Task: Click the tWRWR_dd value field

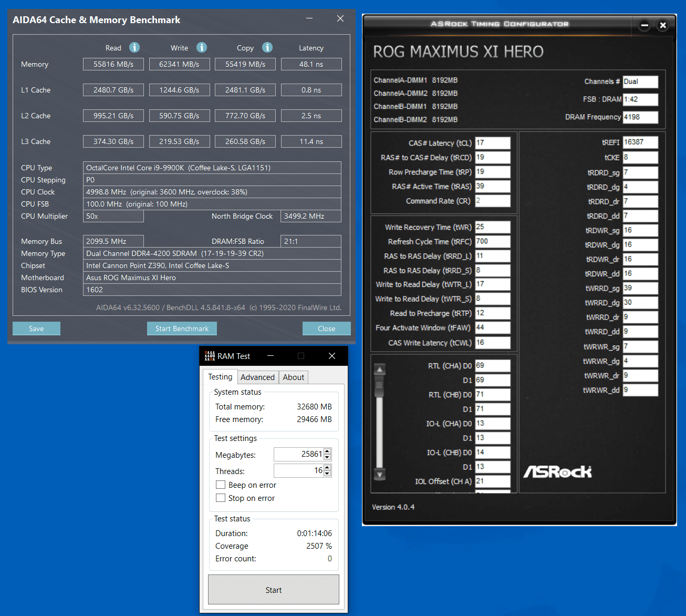Action: point(640,390)
